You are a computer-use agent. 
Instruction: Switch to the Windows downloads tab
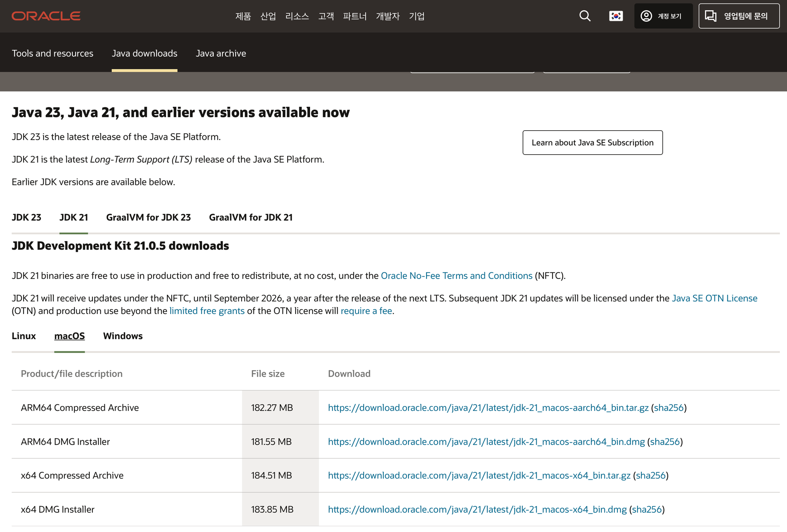pos(123,336)
